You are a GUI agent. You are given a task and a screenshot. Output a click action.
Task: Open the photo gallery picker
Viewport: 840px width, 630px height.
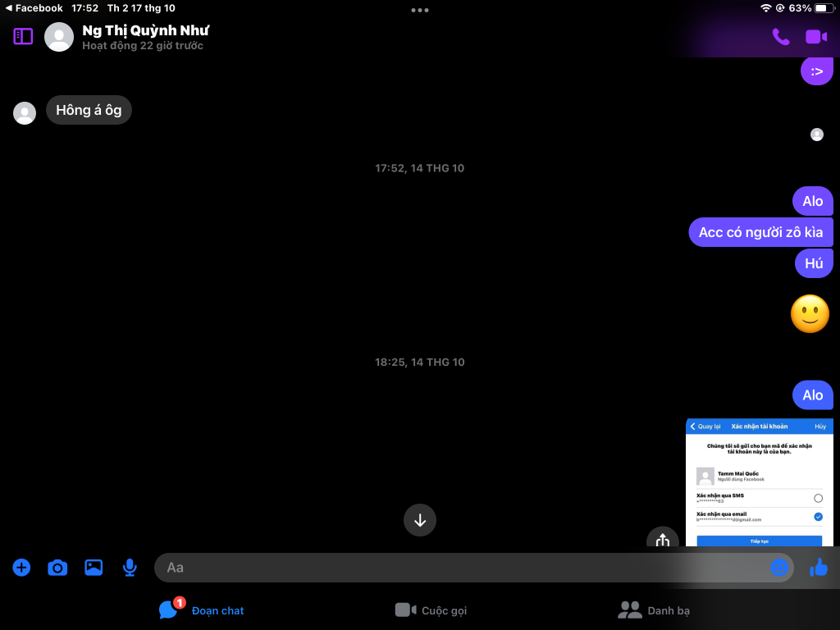click(x=94, y=567)
